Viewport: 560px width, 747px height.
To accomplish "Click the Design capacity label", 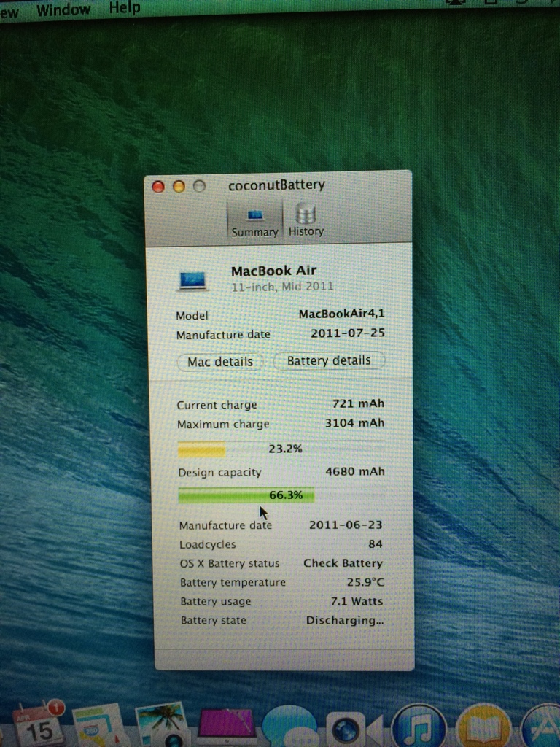I will (219, 473).
